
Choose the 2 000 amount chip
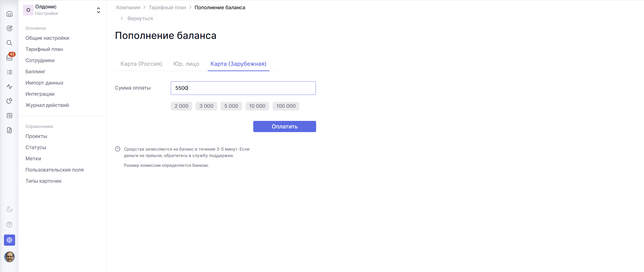click(x=181, y=106)
